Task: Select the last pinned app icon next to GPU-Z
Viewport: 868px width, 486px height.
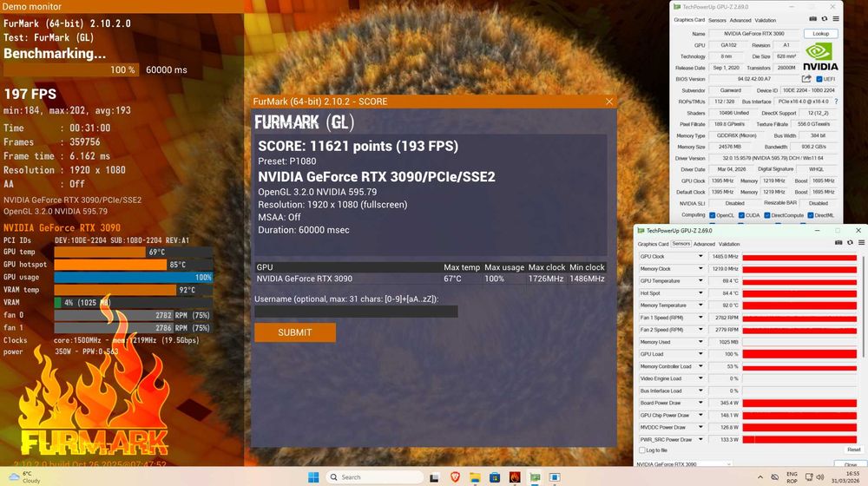Action: click(x=555, y=477)
